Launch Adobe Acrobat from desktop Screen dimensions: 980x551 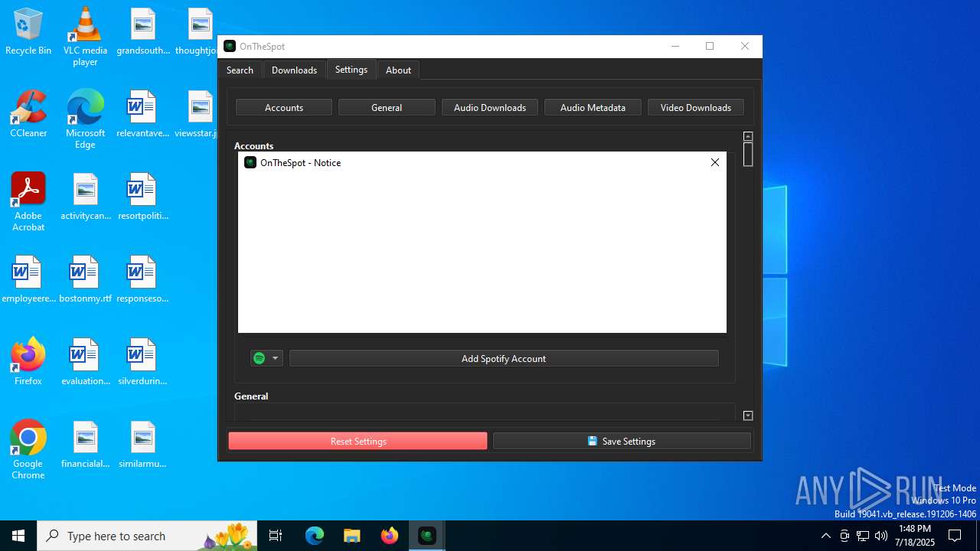tap(28, 201)
